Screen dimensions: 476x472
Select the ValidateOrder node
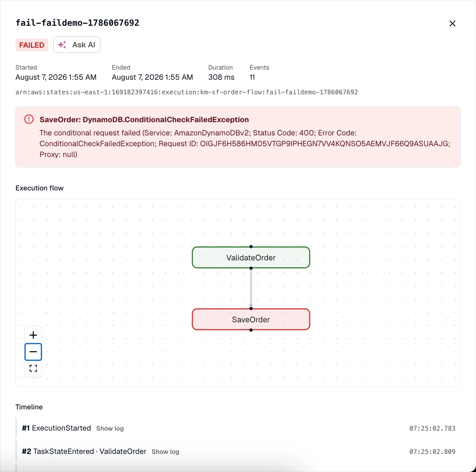(x=251, y=258)
